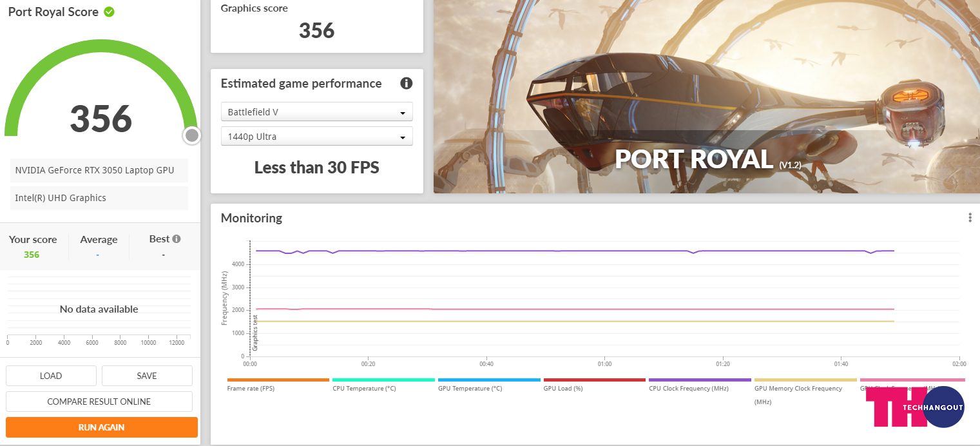
Task: Open the Monitoring three-dot options menu
Action: point(970,218)
